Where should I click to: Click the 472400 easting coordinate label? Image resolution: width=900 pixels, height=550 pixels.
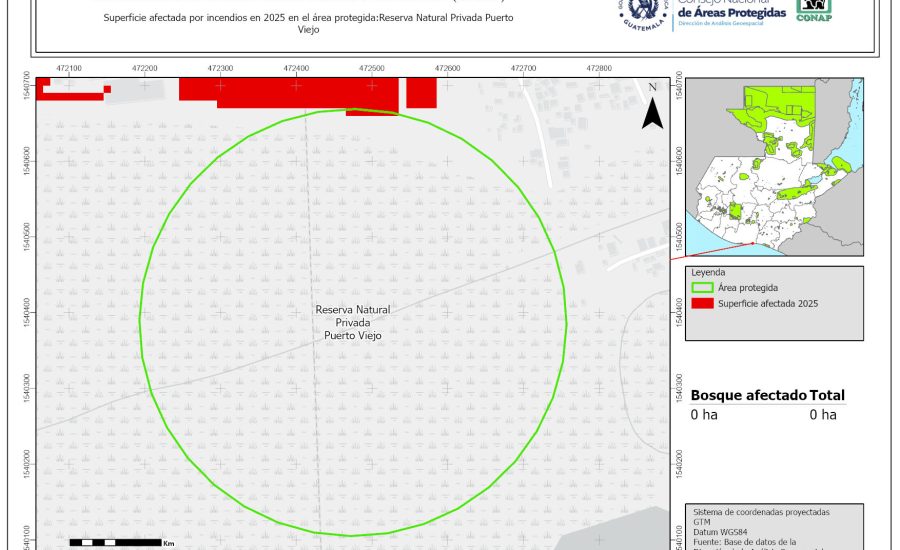[x=296, y=67]
